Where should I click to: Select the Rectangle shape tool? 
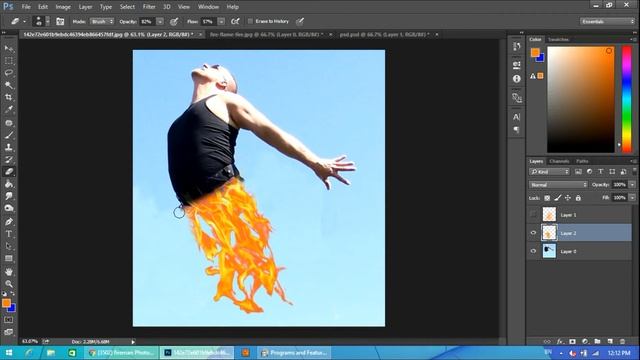coord(9,258)
